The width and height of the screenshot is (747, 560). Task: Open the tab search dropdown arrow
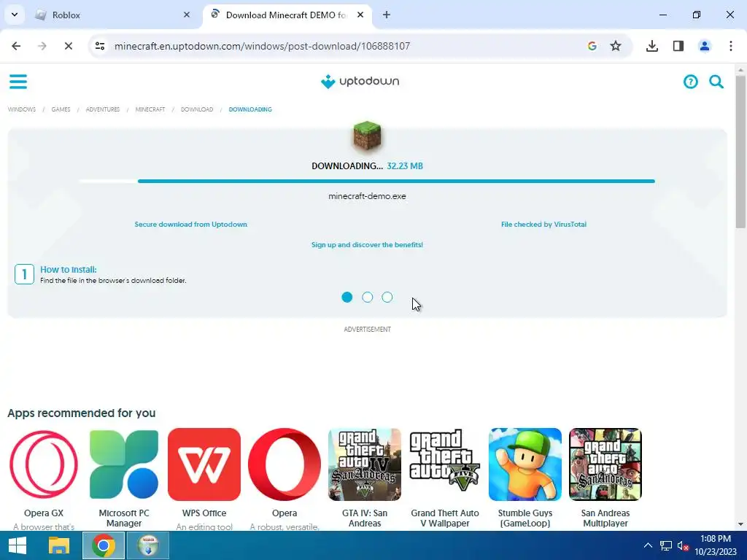click(15, 15)
